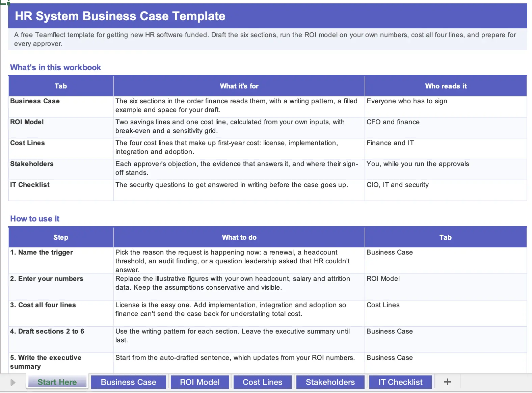Select the Two savings lines description cell
This screenshot has height=393, width=532.
pyautogui.click(x=239, y=128)
